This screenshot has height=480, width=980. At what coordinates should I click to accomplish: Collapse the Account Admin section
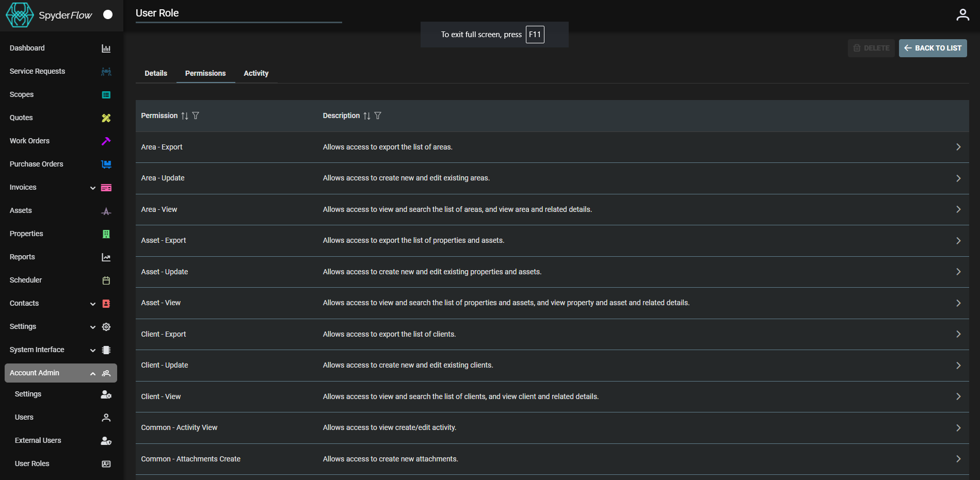pos(93,373)
